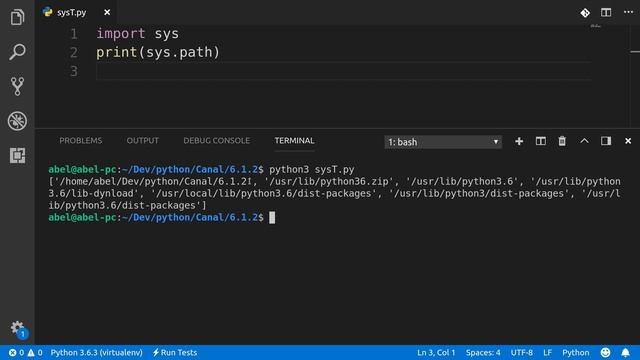The image size is (640, 360).
Task: Select the TERMINAL panel tab
Action: 294,141
